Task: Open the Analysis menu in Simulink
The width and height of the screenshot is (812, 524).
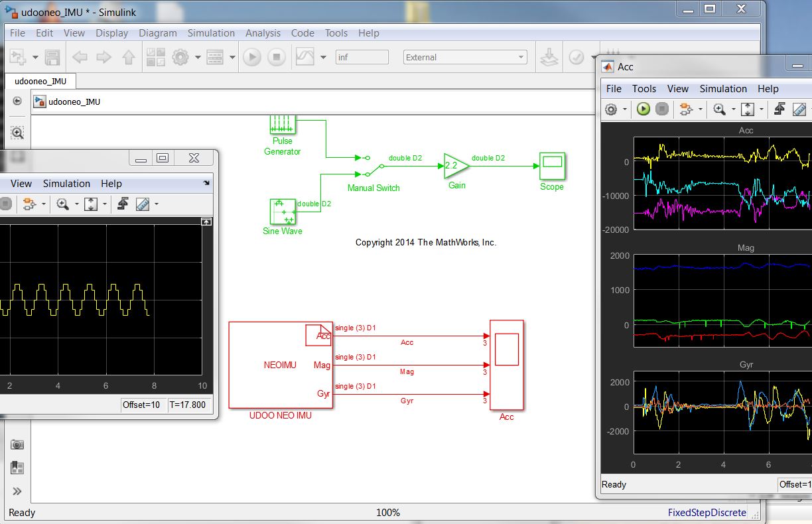Action: click(x=263, y=33)
